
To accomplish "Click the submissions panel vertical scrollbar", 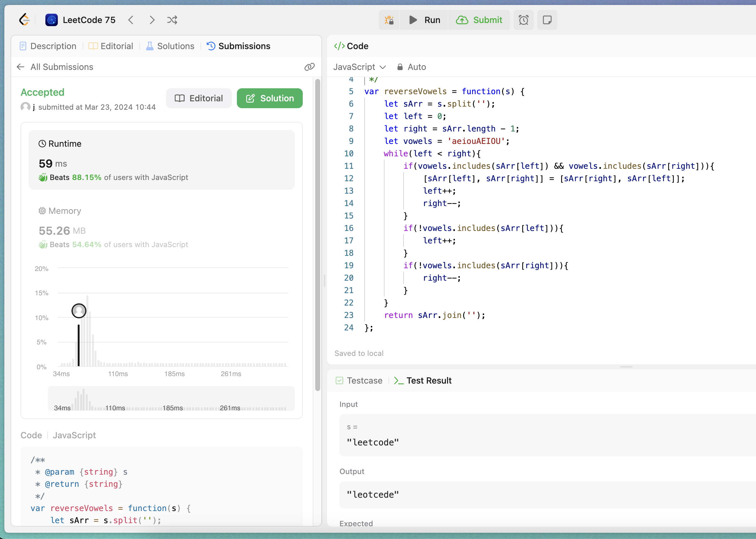I will click(318, 235).
